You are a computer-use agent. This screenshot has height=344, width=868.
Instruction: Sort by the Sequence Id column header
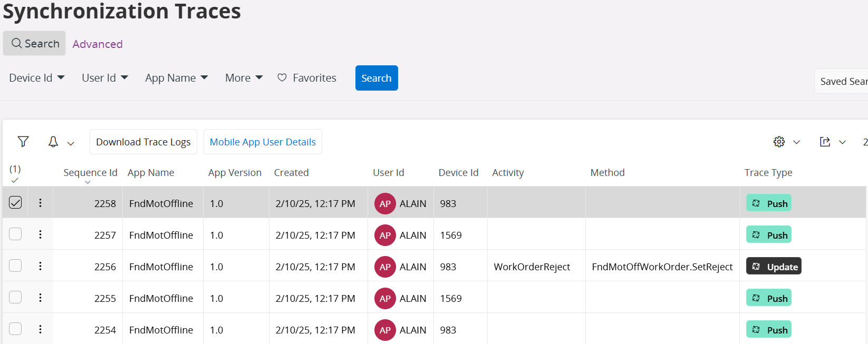click(90, 173)
